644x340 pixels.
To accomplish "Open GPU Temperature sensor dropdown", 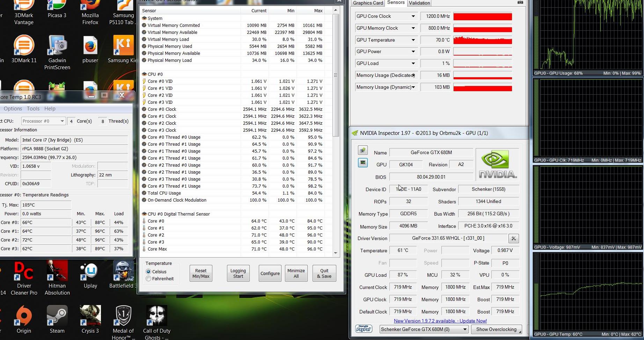I will pyautogui.click(x=413, y=40).
